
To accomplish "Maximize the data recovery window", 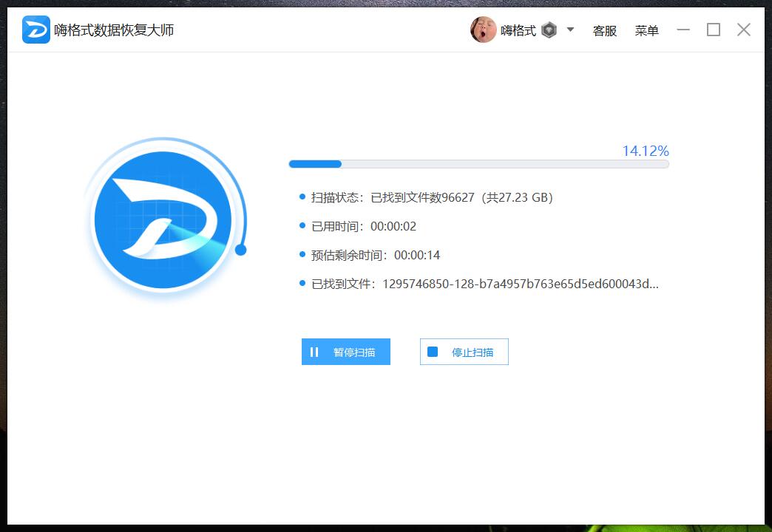I will pos(714,30).
